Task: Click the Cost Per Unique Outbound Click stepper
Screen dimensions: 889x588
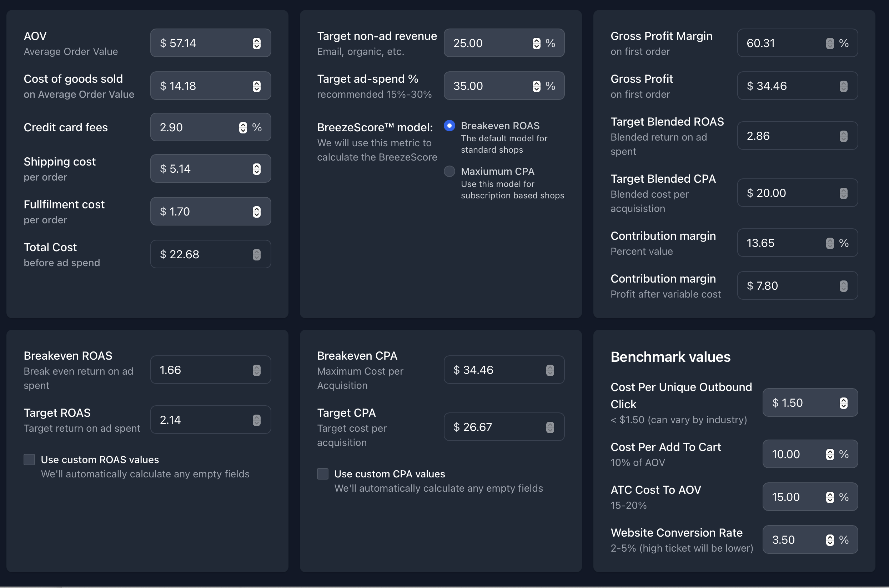Action: pyautogui.click(x=843, y=403)
